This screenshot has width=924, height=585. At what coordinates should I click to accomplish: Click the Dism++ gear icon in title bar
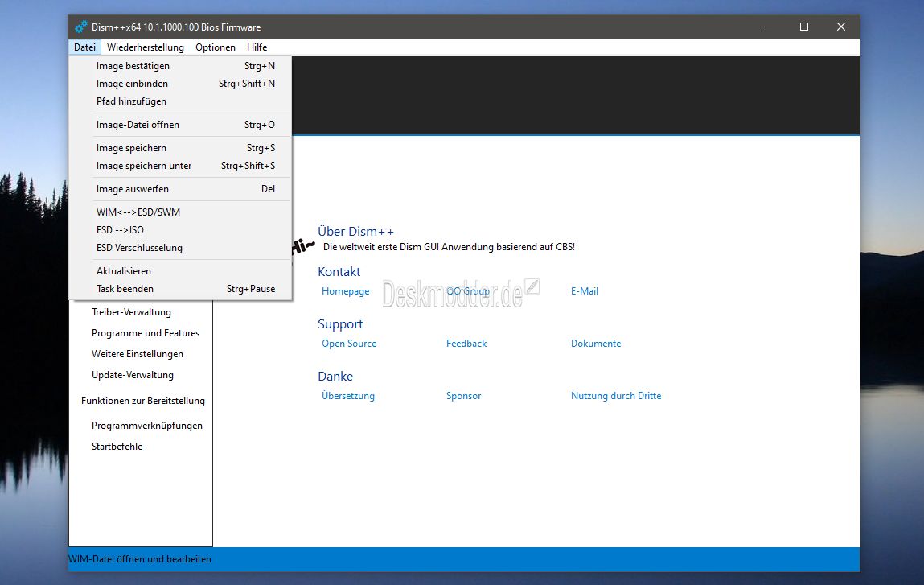pyautogui.click(x=80, y=27)
